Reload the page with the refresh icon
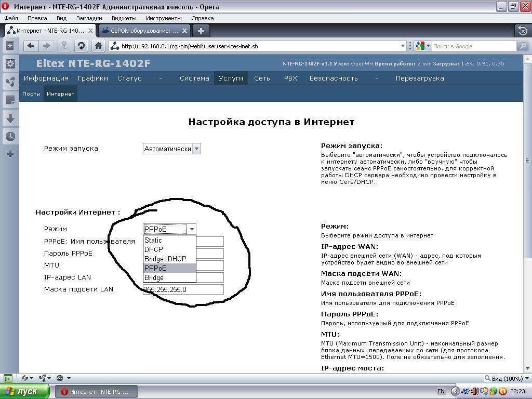Viewport: 532px width, 399px height. 81,46
